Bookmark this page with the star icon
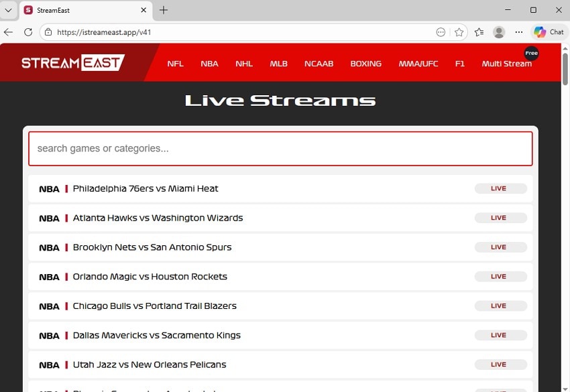 [459, 31]
